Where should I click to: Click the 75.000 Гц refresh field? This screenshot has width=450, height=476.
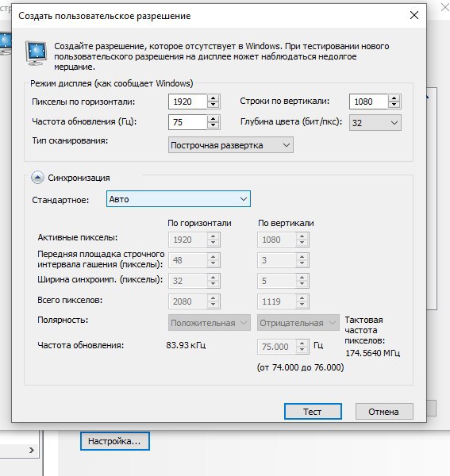(x=277, y=347)
